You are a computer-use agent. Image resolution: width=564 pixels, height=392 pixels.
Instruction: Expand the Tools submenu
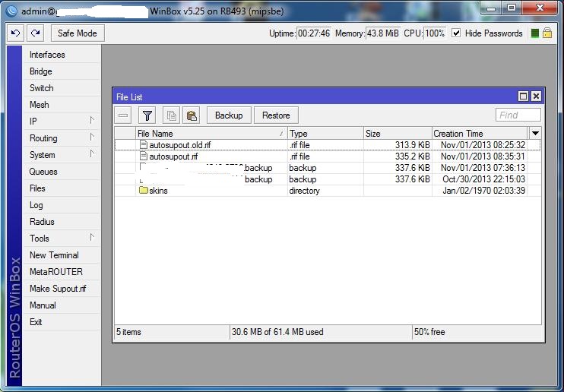pos(62,239)
